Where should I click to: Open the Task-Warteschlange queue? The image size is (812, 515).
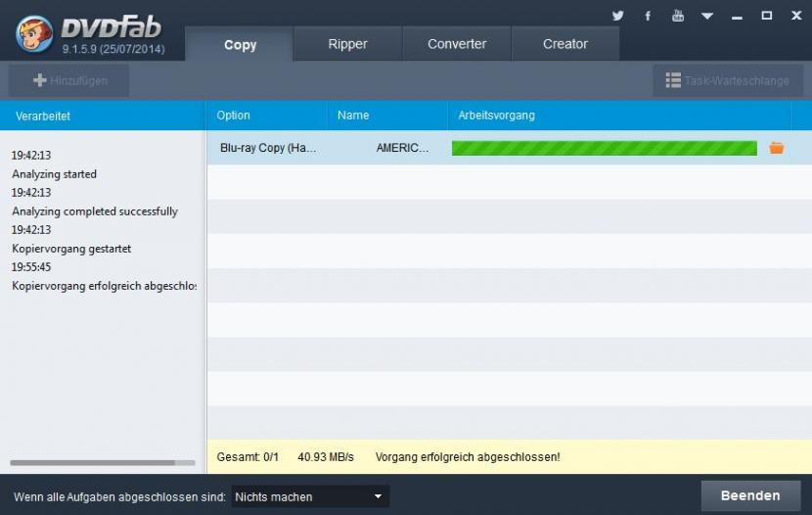click(728, 81)
